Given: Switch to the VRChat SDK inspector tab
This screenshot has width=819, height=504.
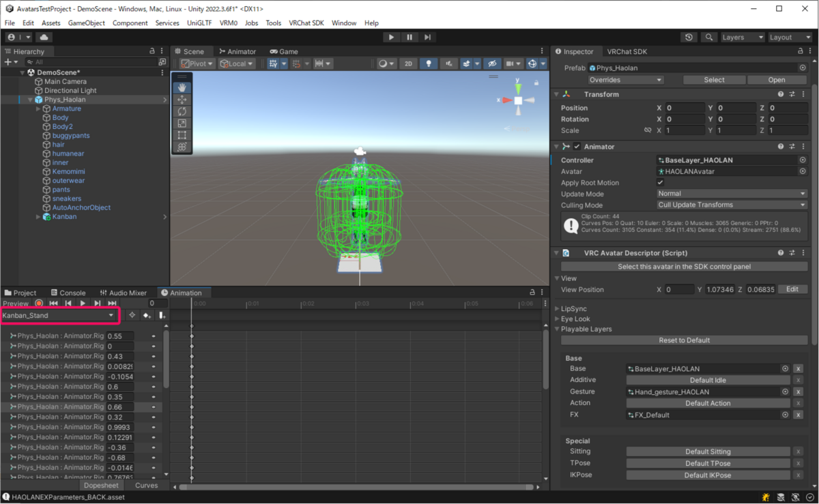Looking at the screenshot, I should [627, 51].
